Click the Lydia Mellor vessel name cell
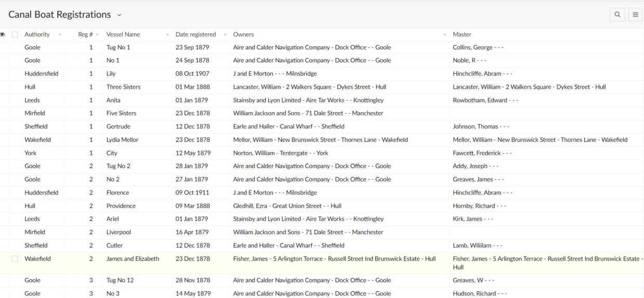This screenshot has width=644, height=298. click(122, 140)
